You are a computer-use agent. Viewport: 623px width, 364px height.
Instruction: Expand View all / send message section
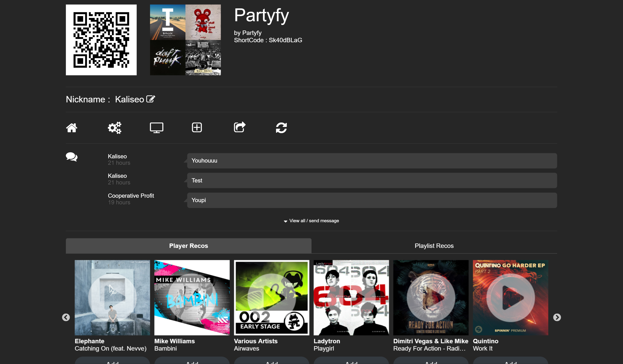pos(311,221)
